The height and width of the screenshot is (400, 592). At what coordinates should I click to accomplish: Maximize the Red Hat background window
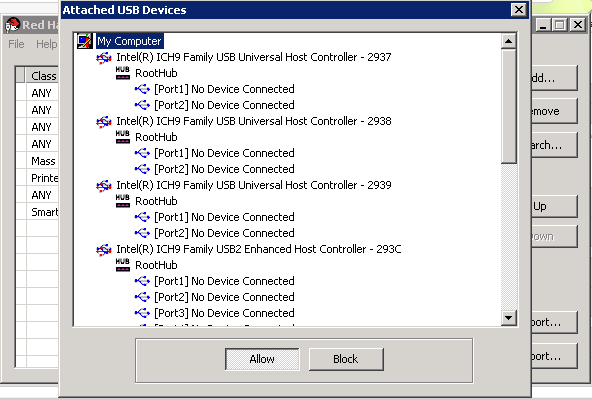tap(560, 25)
